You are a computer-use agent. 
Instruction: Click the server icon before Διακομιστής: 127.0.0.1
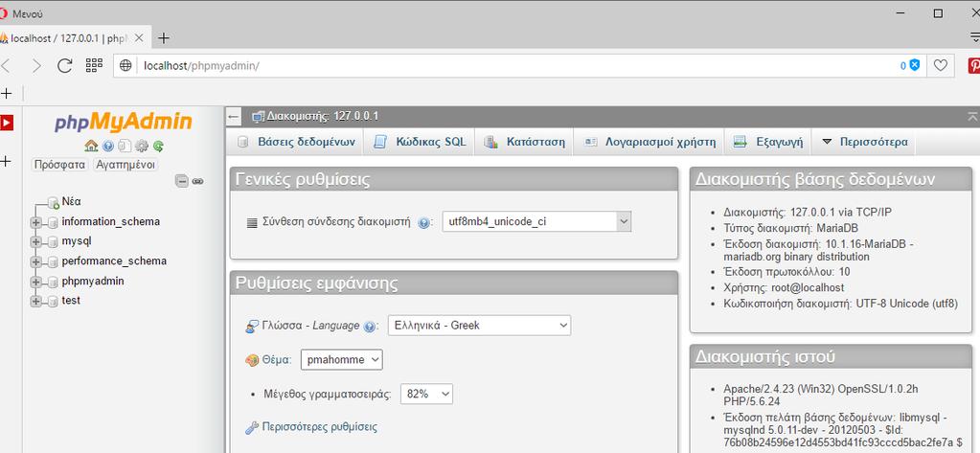click(258, 117)
